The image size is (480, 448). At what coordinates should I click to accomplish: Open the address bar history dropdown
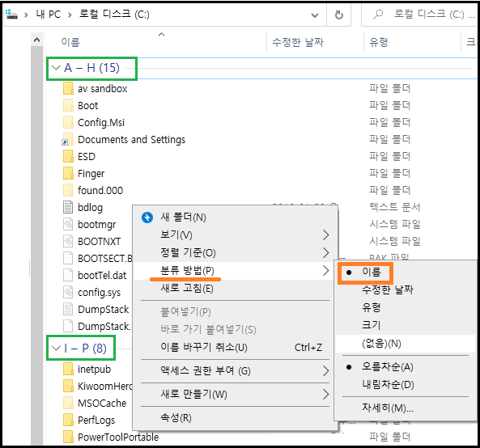click(x=315, y=15)
